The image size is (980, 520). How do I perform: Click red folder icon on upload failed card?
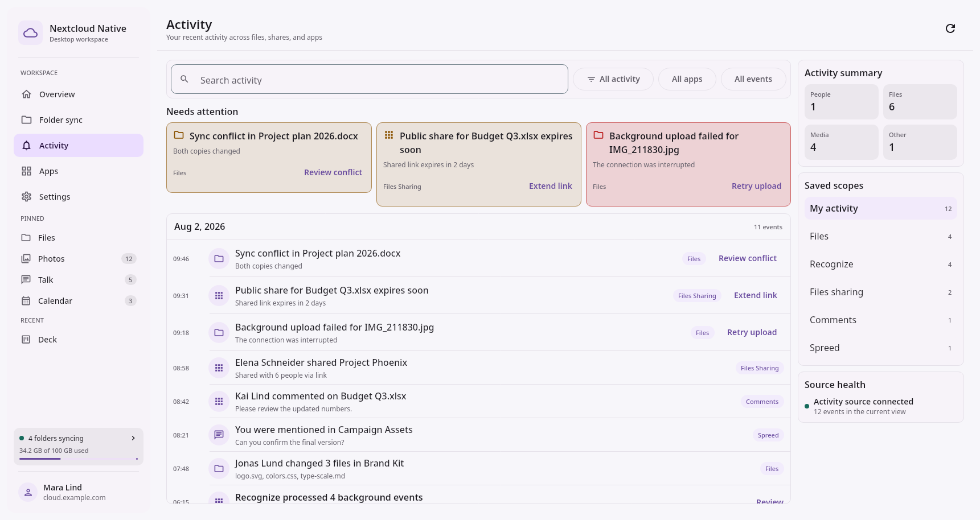coord(598,135)
